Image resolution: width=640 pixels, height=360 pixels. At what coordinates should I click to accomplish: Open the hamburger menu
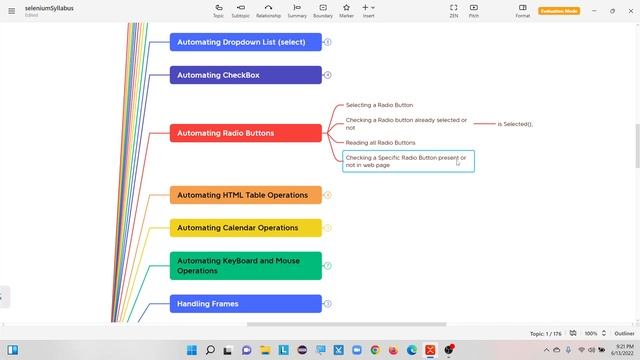11,11
